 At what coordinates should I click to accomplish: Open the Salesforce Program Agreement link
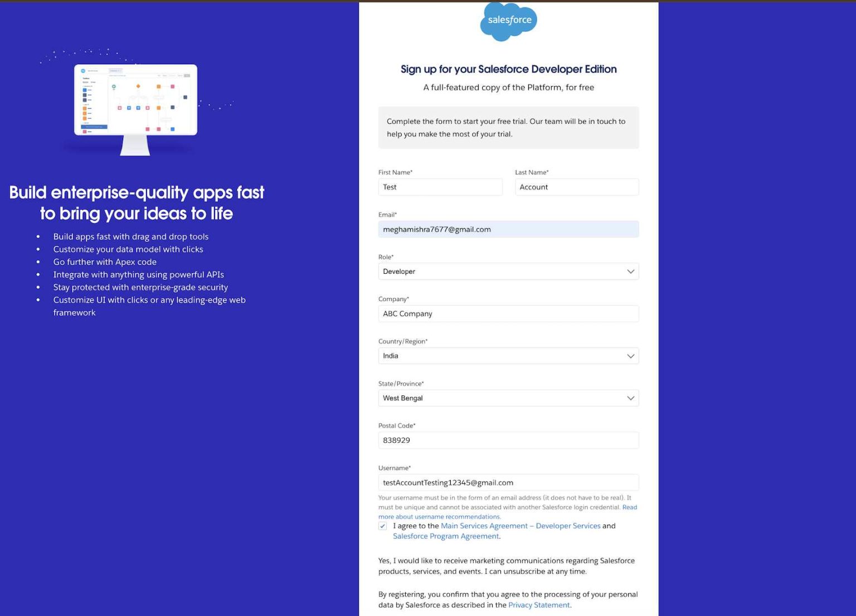(x=445, y=536)
